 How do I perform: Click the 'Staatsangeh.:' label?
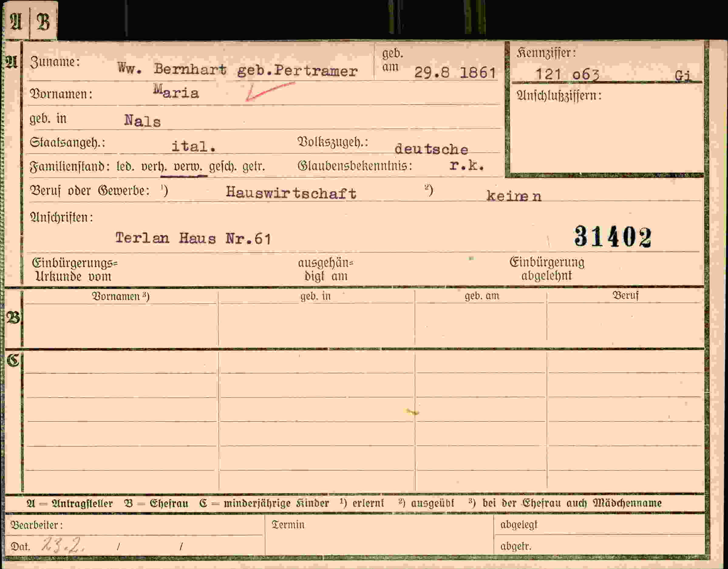tap(67, 143)
